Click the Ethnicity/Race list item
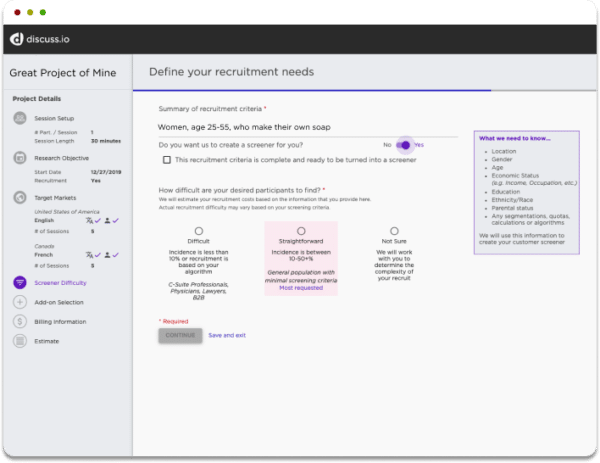Screen dimensions: 600x463 pos(512,200)
